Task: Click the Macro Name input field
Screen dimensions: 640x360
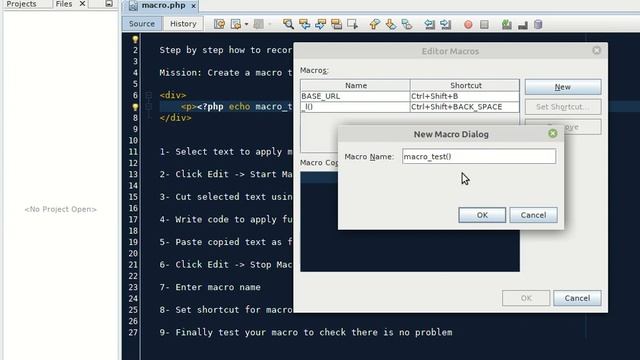Action: [479, 156]
